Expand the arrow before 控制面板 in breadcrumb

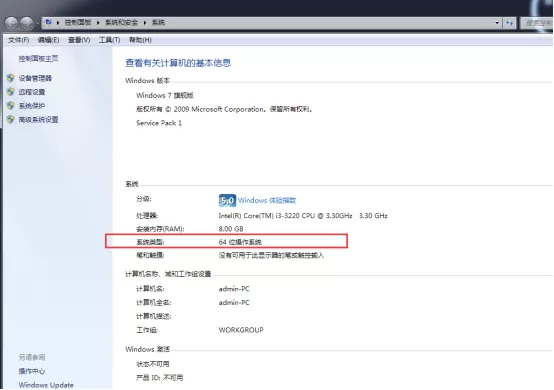(58, 23)
